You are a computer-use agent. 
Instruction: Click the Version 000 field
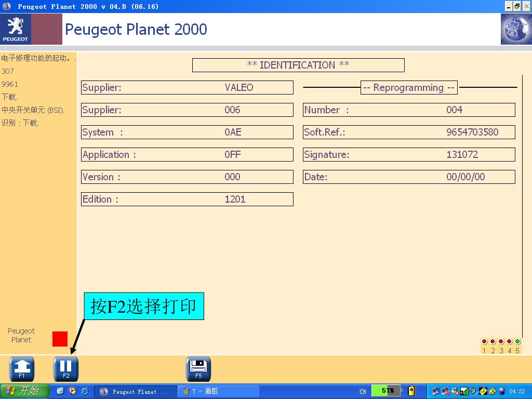[187, 177]
